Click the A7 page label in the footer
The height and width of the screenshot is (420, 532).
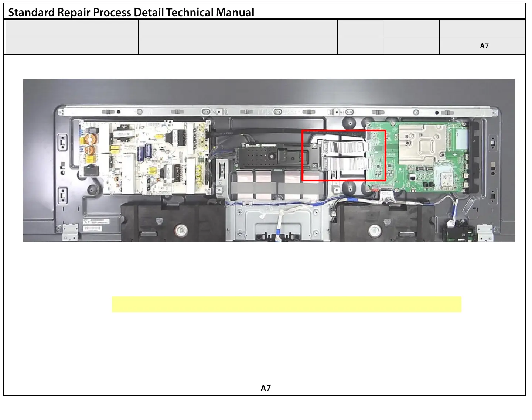tap(266, 388)
